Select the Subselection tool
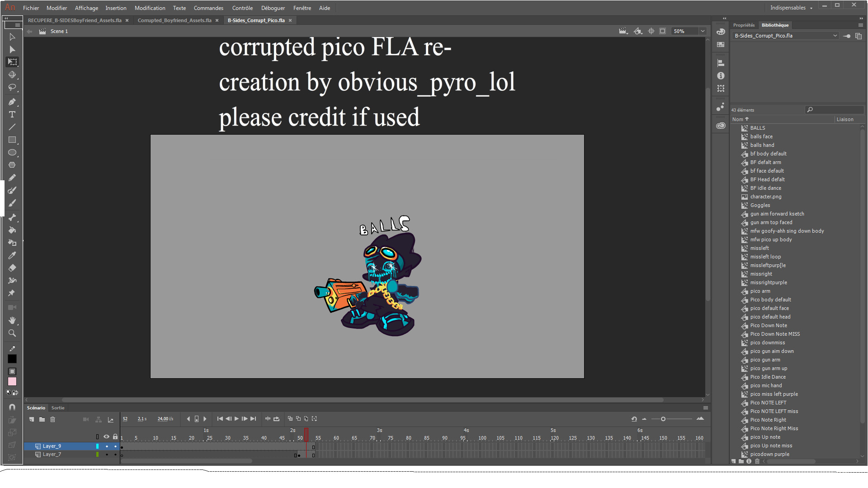This screenshot has width=868, height=488. [12, 49]
